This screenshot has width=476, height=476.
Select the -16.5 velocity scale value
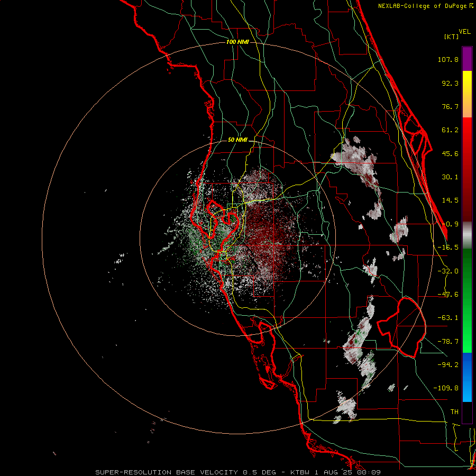[448, 248]
